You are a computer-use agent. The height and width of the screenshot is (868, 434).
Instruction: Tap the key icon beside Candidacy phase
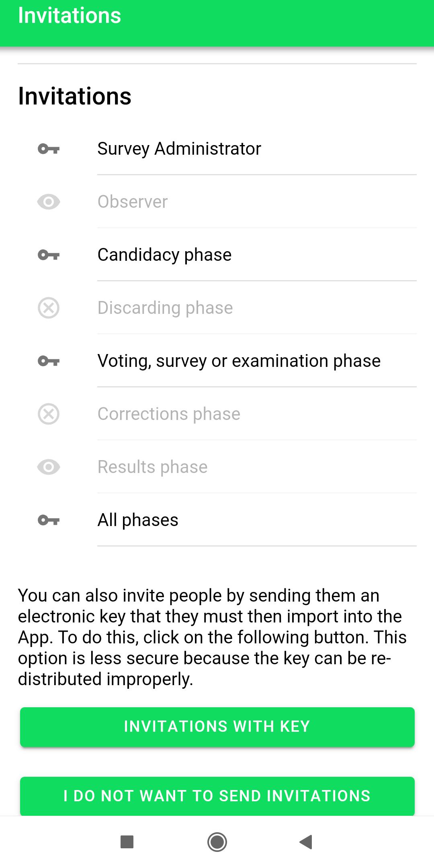49,255
